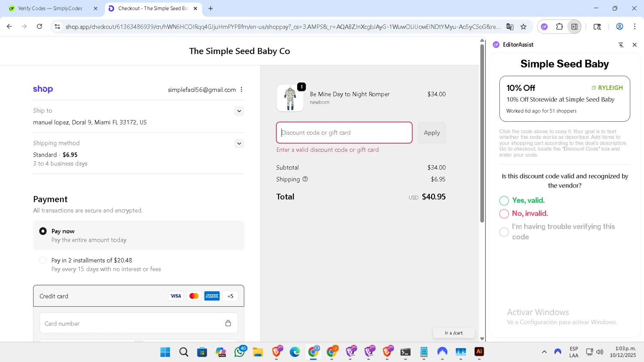Open the Chrome profile avatar
Viewport: 644px width, 362px height.
click(x=620, y=27)
